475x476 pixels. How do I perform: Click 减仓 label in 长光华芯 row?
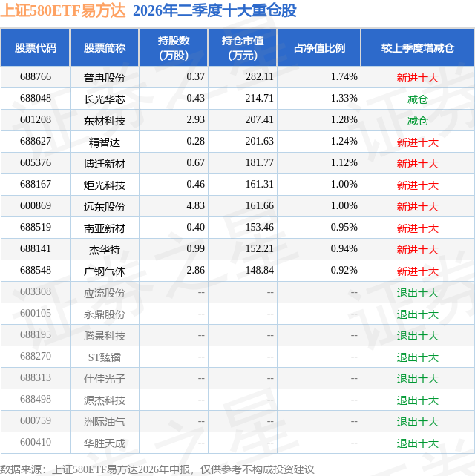(x=418, y=99)
